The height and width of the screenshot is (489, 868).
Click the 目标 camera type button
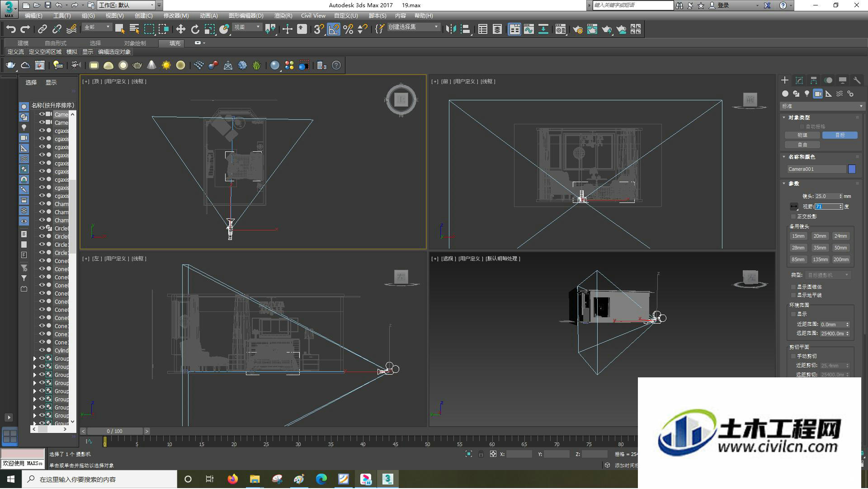840,135
